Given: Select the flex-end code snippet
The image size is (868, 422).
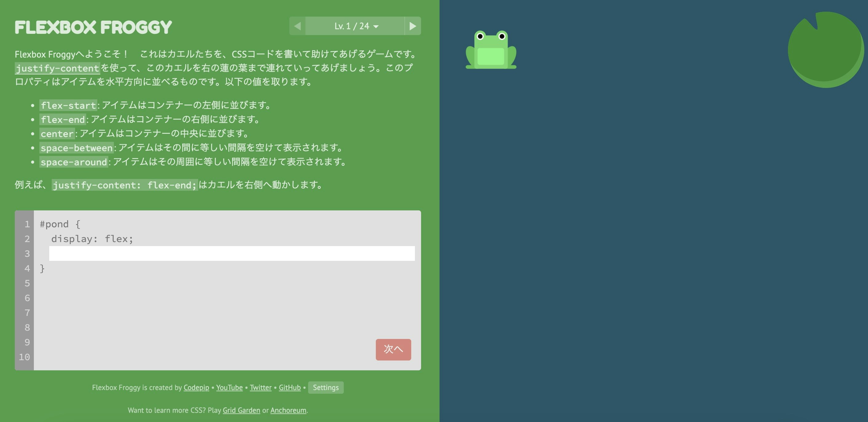Looking at the screenshot, I should tap(62, 119).
